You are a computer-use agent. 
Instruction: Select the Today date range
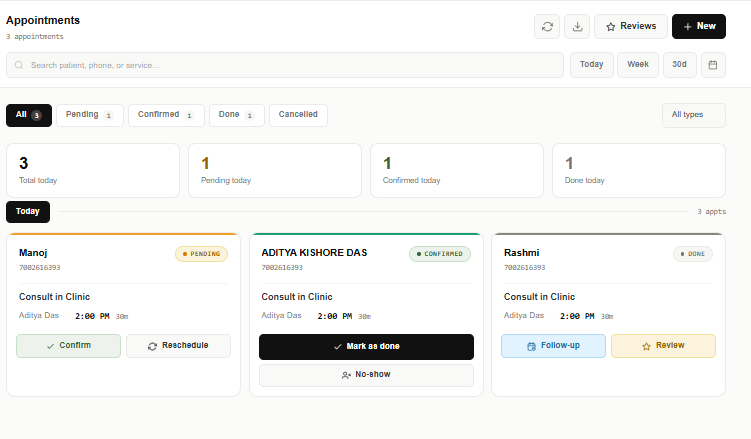(591, 65)
